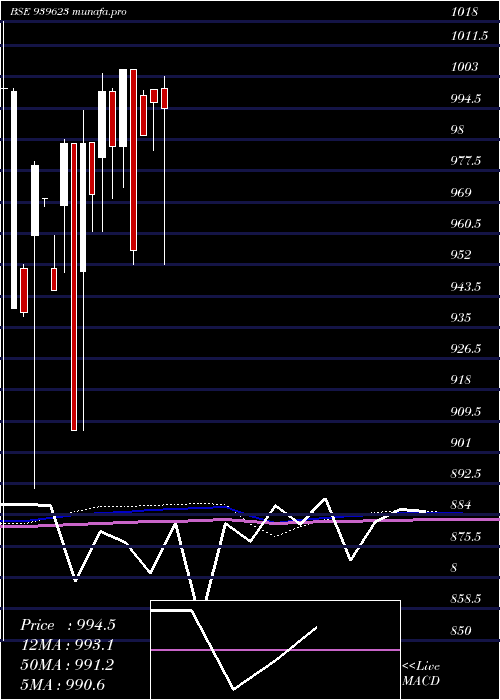The image size is (500, 700).
Task: Click the BSE 939623 munafa.pro chart title
Action: click(68, 12)
